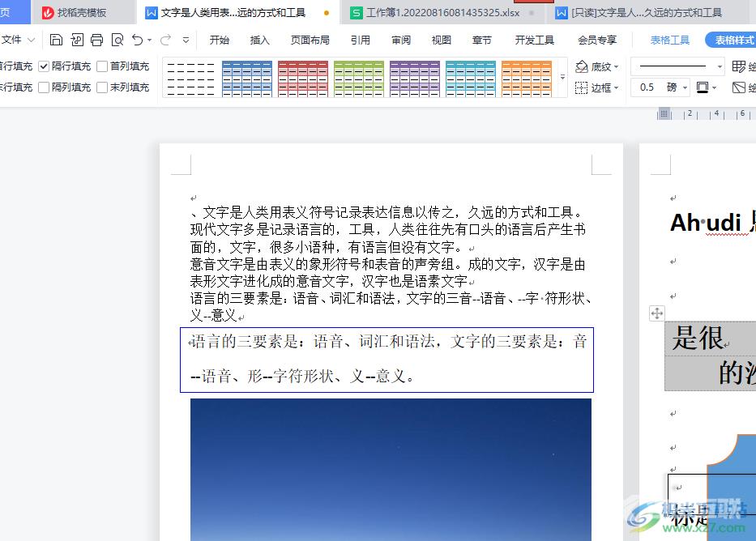Image resolution: width=756 pixels, height=541 pixels.
Task: Pick the plain white table style swatch
Action: coord(189,78)
